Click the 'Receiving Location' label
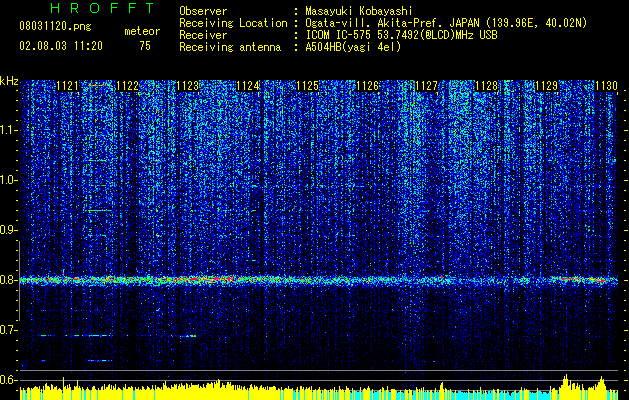The height and width of the screenshot is (400, 629). pyautogui.click(x=233, y=23)
